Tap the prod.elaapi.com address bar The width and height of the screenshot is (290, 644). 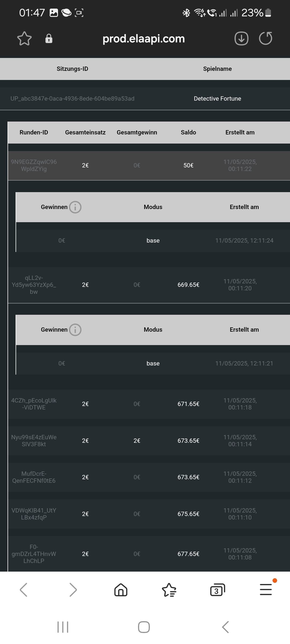click(x=144, y=39)
